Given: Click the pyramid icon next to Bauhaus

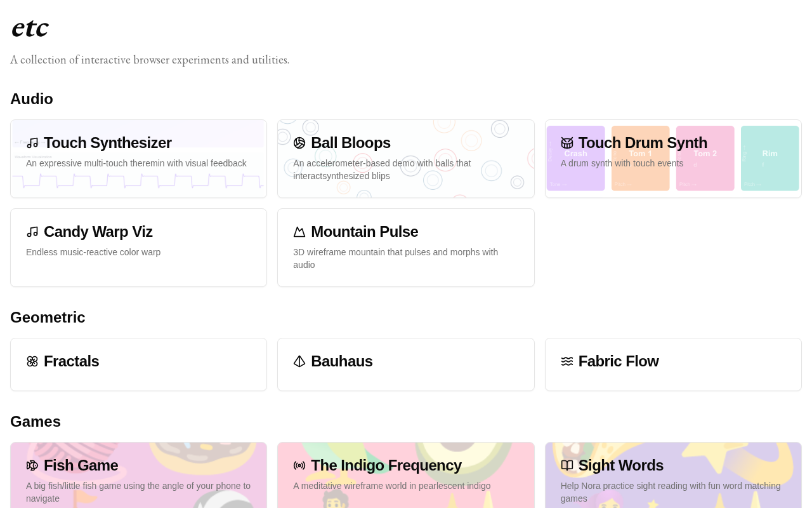Looking at the screenshot, I should tap(299, 361).
